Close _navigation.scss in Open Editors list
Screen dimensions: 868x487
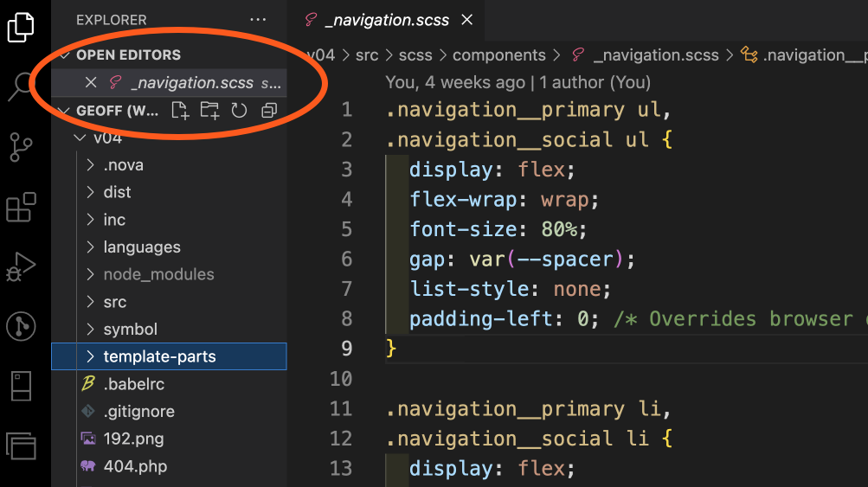pyautogui.click(x=91, y=83)
